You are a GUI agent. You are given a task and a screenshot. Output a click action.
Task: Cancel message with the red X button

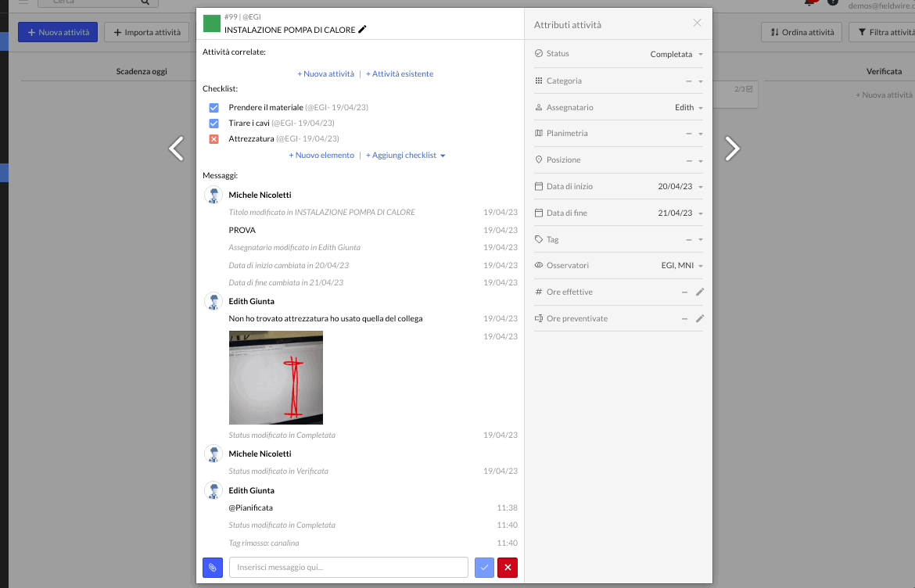[x=508, y=568]
